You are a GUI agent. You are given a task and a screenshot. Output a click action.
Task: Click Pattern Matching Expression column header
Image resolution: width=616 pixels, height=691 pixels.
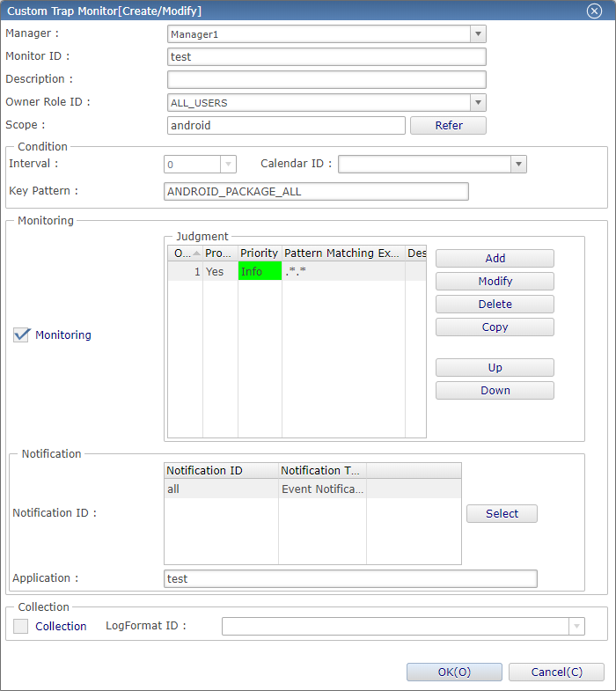[x=343, y=254]
